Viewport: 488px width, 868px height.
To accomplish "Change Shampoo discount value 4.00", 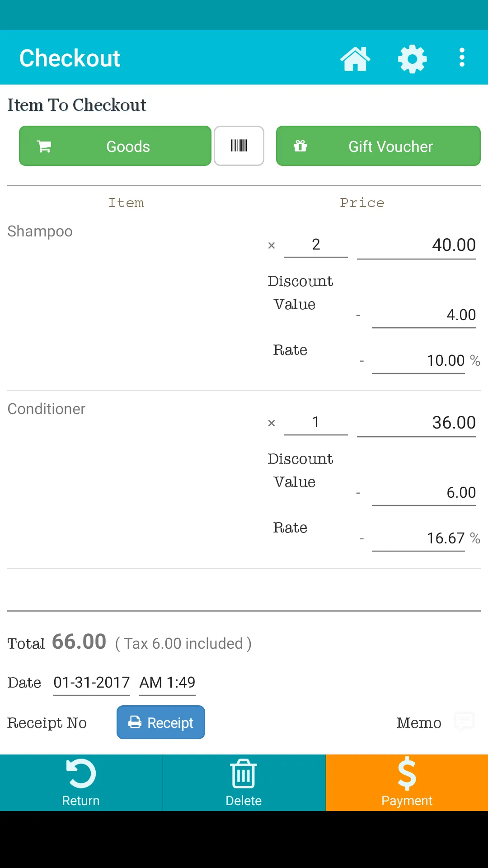I will 424,315.
